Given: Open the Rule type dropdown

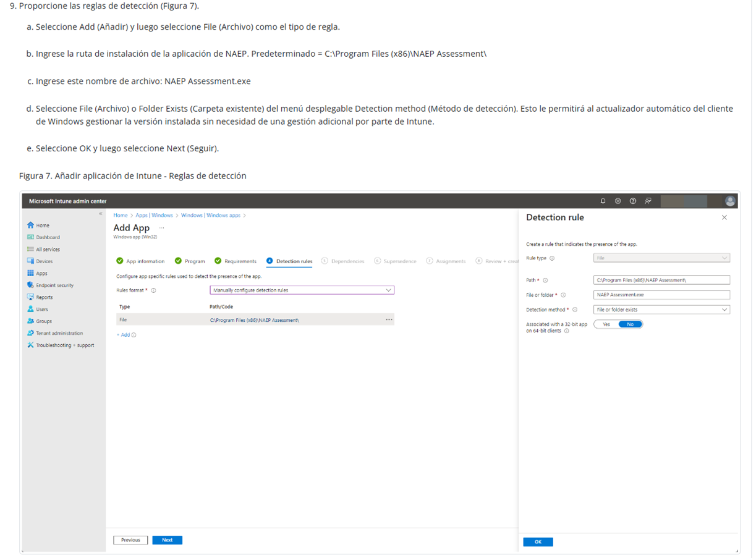Looking at the screenshot, I should (661, 258).
